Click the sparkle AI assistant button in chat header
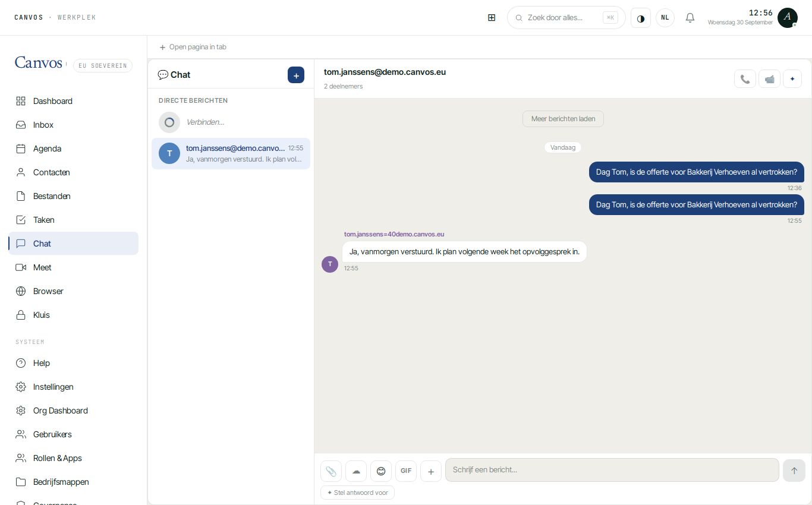Screen dimensions: 812x505 (792, 79)
